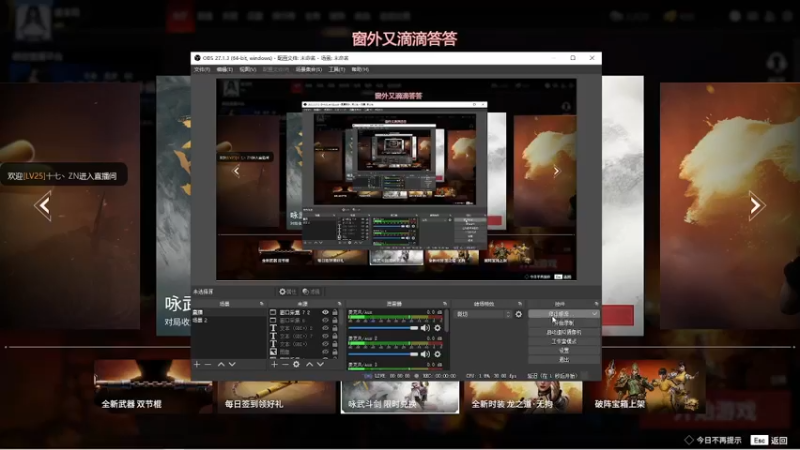The image size is (800, 450).
Task: Go to next banner with game's right arrow
Action: click(x=757, y=206)
